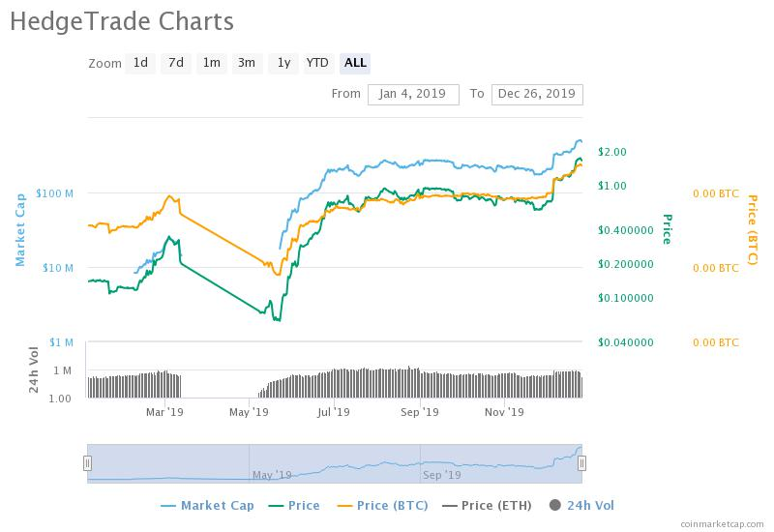Toggle the Price (BTC) series in legend
774x532 pixels.
[382, 505]
